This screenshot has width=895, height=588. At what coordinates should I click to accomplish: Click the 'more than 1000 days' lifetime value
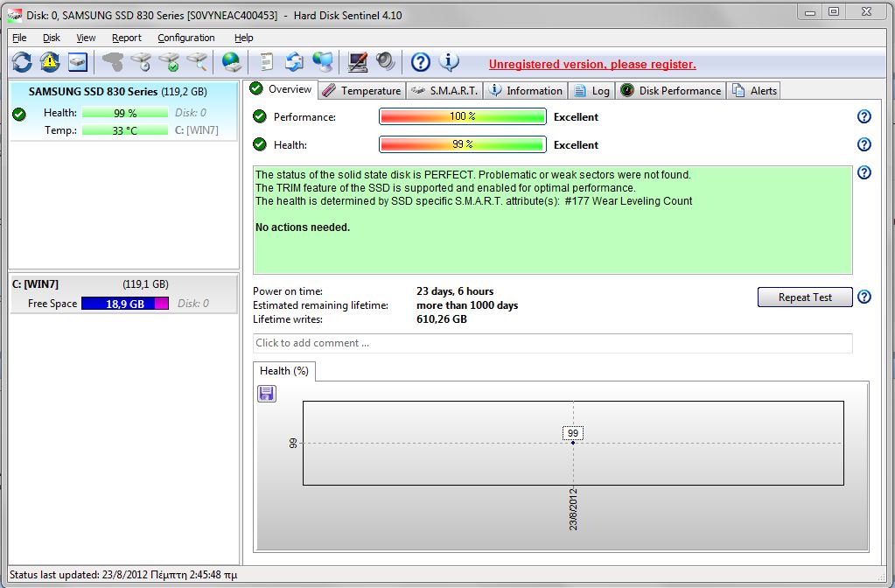[x=467, y=305]
